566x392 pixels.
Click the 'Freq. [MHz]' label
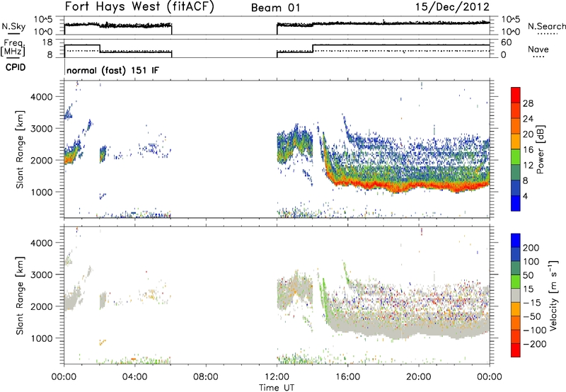[13, 47]
